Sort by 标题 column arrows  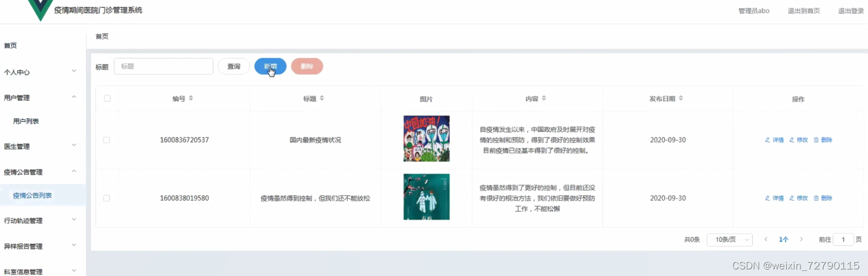(x=322, y=98)
